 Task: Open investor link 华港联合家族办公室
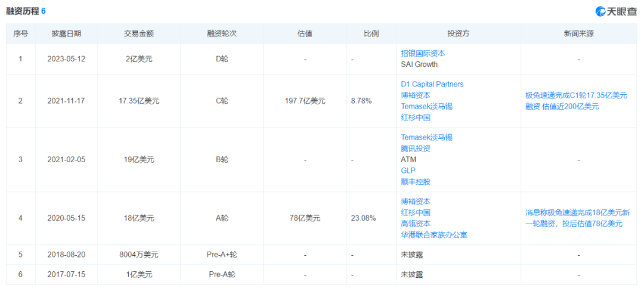(x=434, y=235)
